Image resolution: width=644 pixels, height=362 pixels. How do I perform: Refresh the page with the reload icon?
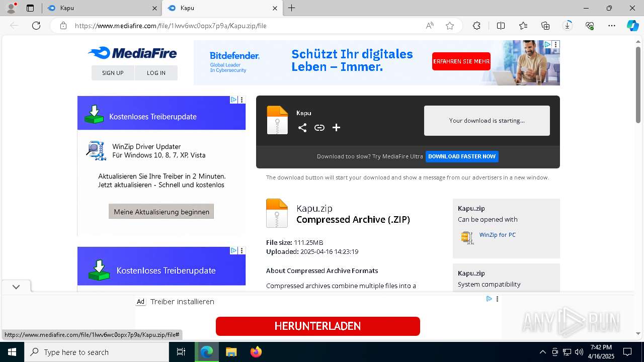[x=36, y=26]
